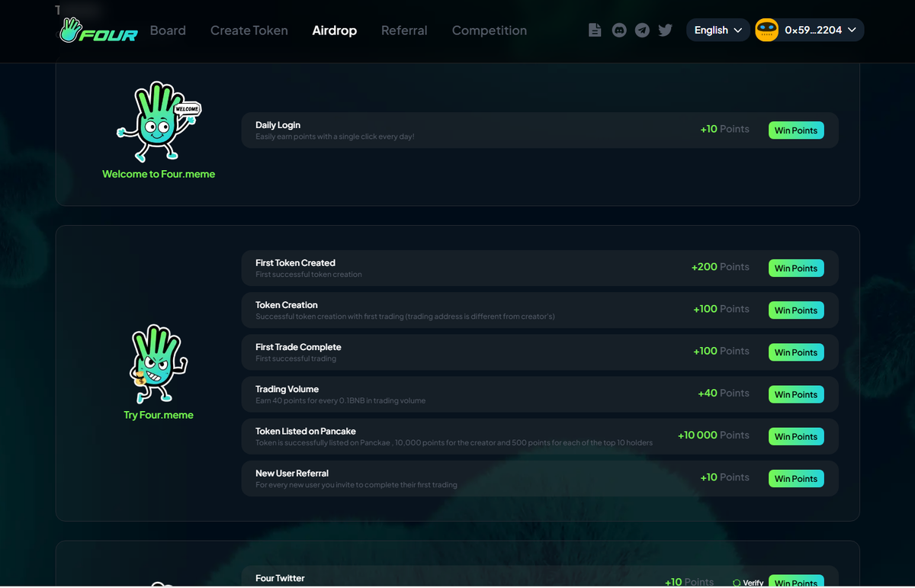The height and width of the screenshot is (588, 915).
Task: Click the Welcome to Four.meme mascot image
Action: 159,122
